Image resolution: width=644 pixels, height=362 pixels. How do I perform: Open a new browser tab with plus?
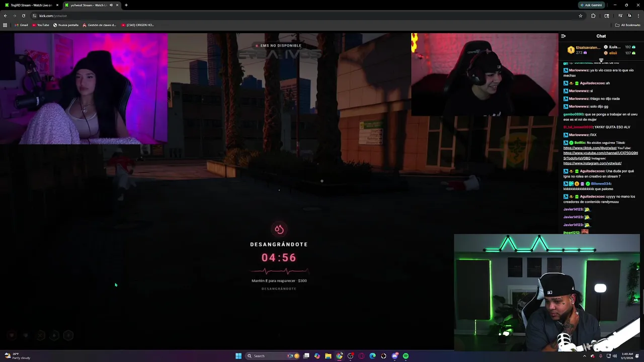point(126,5)
